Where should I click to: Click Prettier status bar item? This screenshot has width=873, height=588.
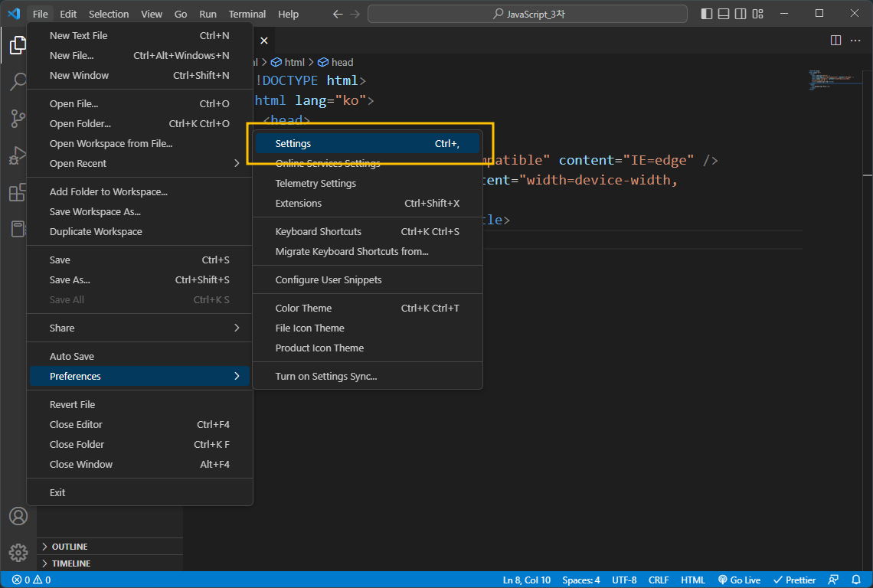pyautogui.click(x=794, y=580)
